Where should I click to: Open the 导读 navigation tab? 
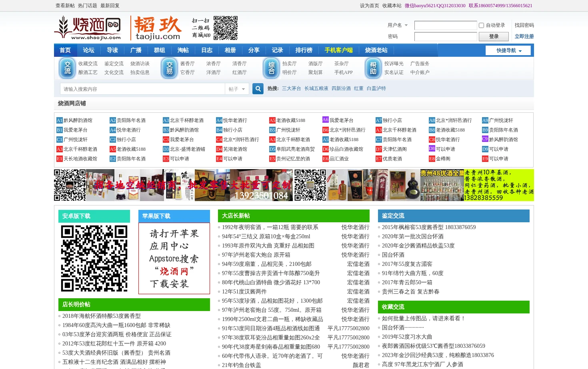click(x=112, y=50)
